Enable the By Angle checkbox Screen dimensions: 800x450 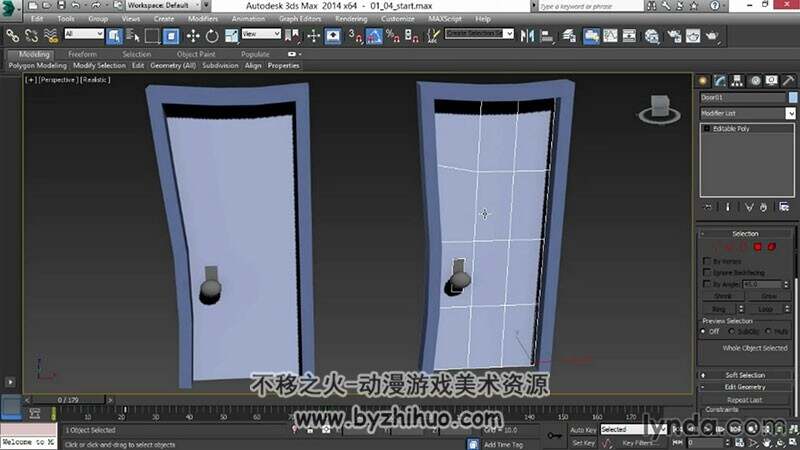coord(707,284)
